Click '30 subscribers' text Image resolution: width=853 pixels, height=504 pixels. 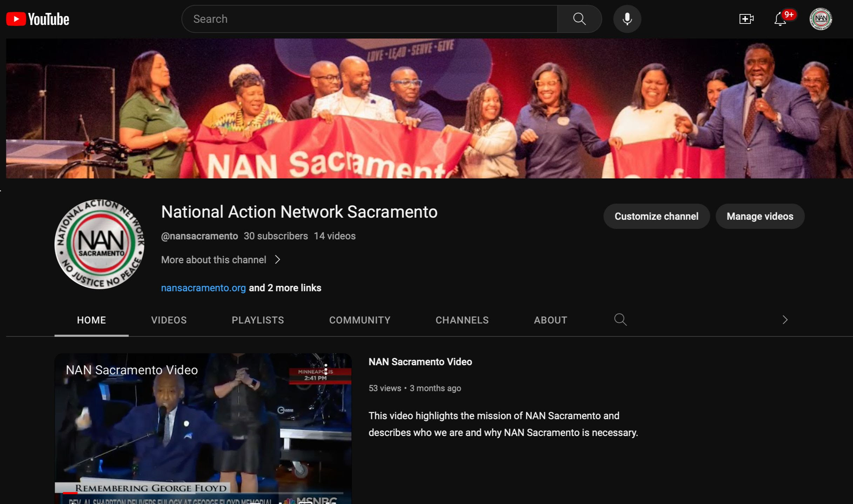(276, 236)
